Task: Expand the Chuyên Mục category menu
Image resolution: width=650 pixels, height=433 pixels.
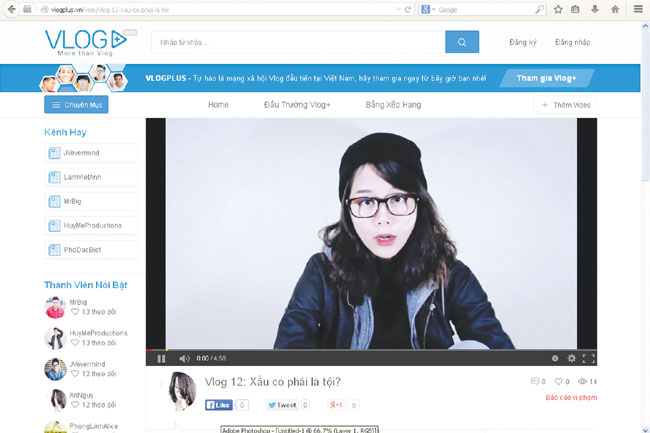Action: (76, 104)
